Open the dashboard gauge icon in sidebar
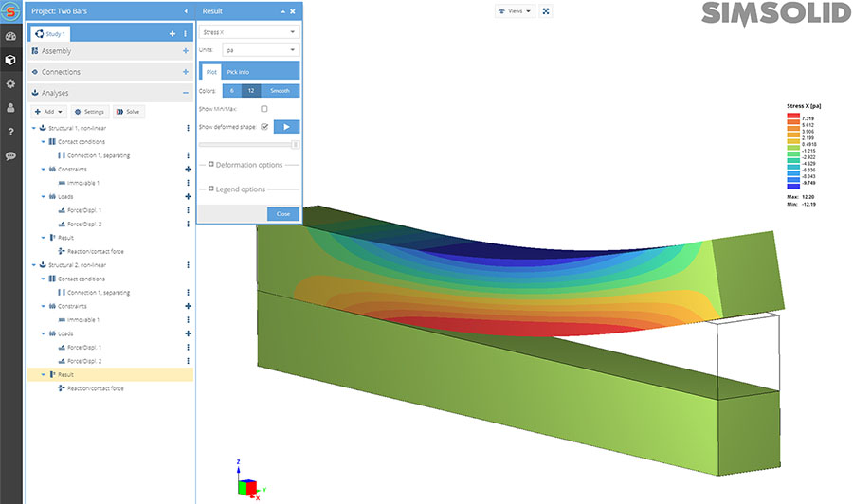Image resolution: width=853 pixels, height=504 pixels. click(x=10, y=36)
